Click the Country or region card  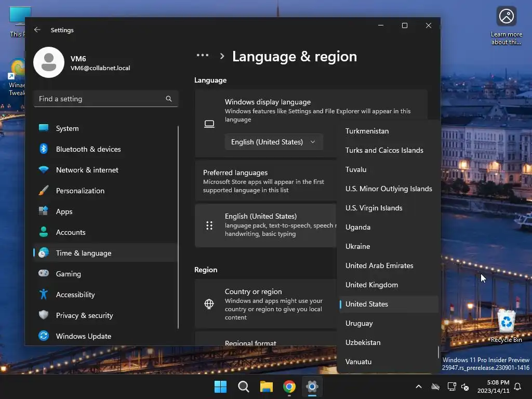coord(265,304)
